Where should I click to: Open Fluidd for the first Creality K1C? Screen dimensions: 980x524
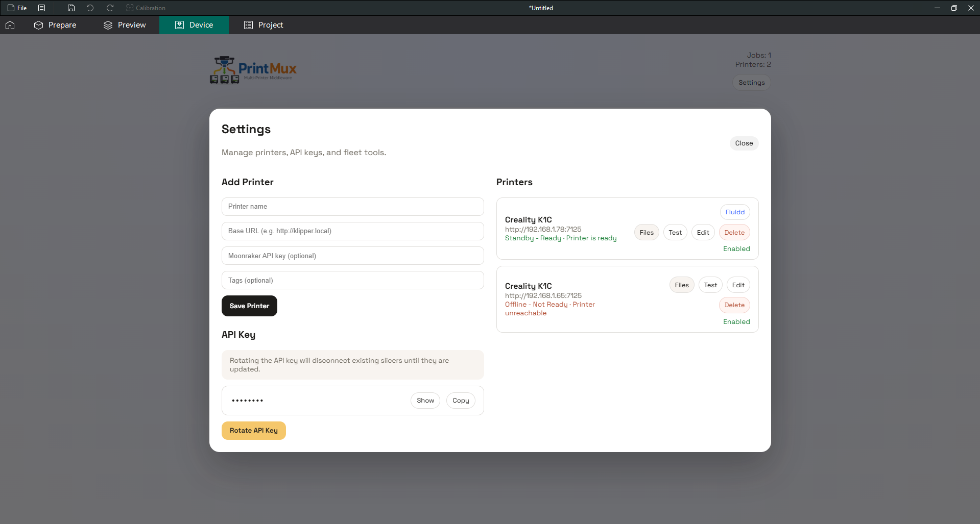click(734, 212)
